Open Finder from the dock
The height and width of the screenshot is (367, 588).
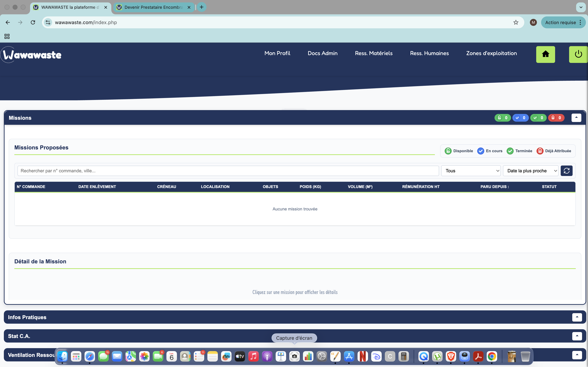(x=62, y=356)
